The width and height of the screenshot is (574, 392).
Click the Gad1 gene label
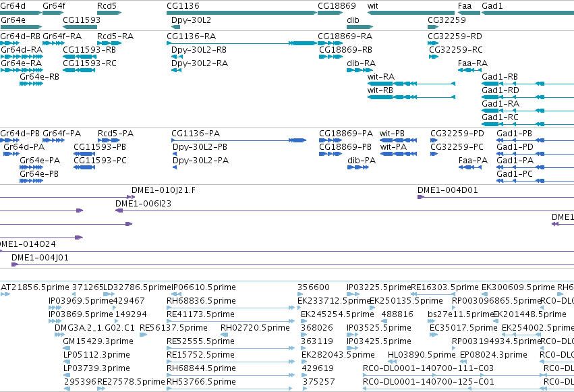tap(492, 6)
